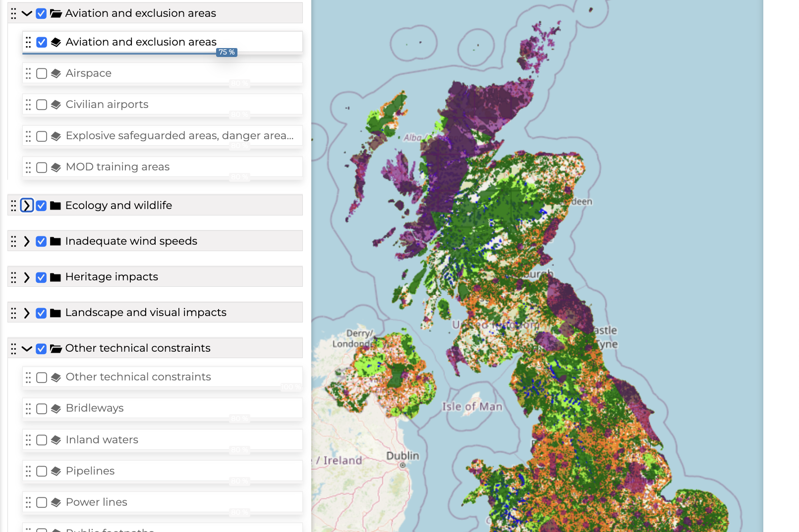This screenshot has height=532, width=799.
Task: Expand the Landscape and visual impacts group
Action: pos(27,313)
